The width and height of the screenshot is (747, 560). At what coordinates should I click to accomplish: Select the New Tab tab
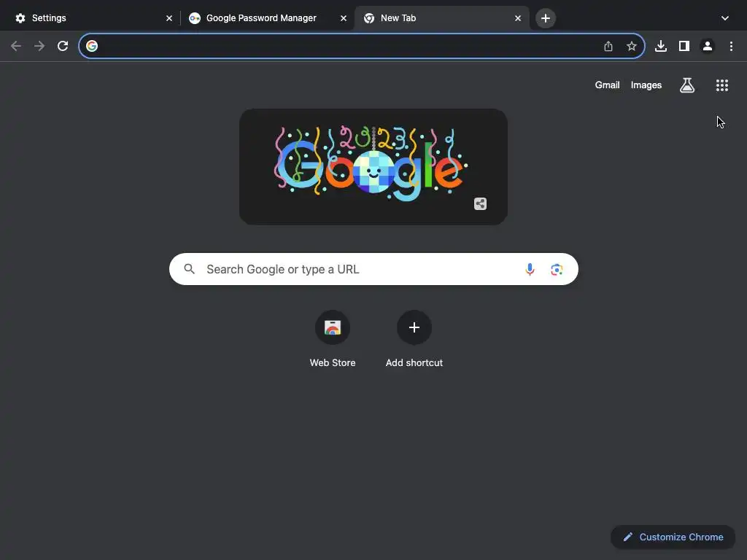pos(441,18)
